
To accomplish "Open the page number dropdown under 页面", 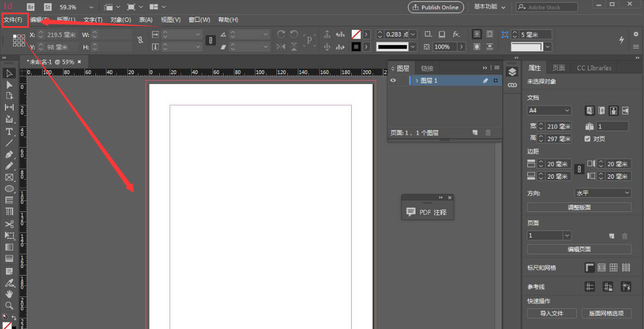I will [x=567, y=235].
